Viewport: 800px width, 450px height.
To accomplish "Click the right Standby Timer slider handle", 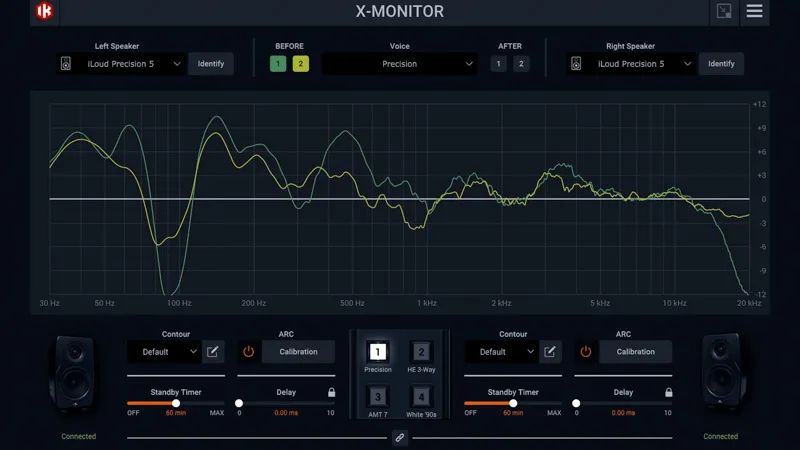I will (513, 403).
